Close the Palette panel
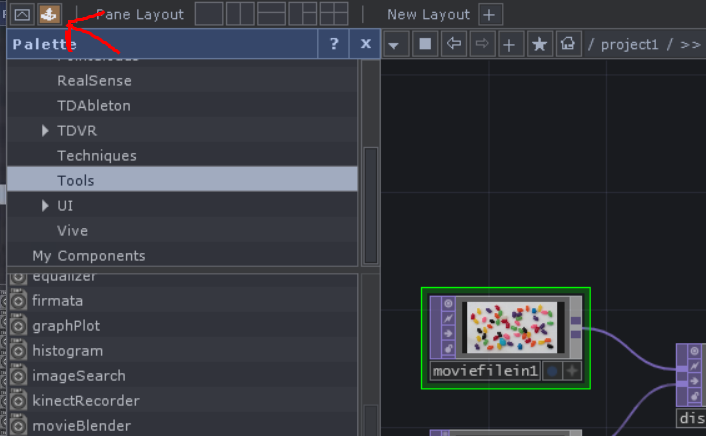Viewport: 706px width, 436px height. (x=365, y=44)
